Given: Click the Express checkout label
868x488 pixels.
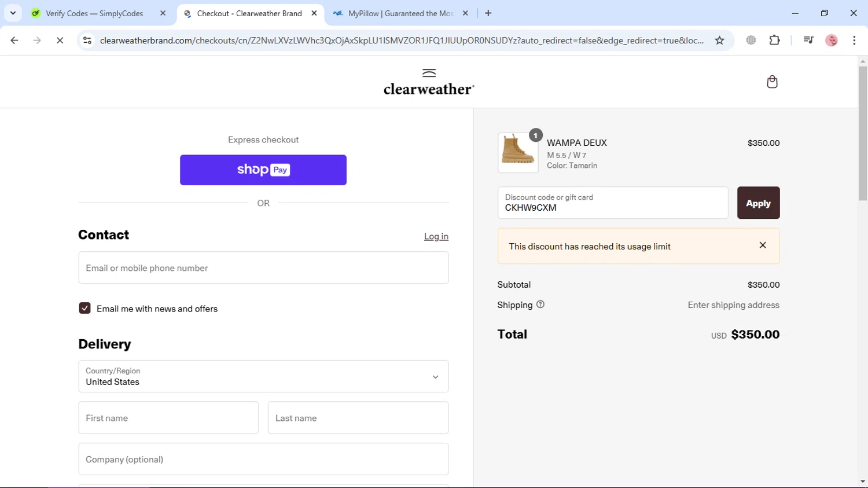Looking at the screenshot, I should click(263, 140).
